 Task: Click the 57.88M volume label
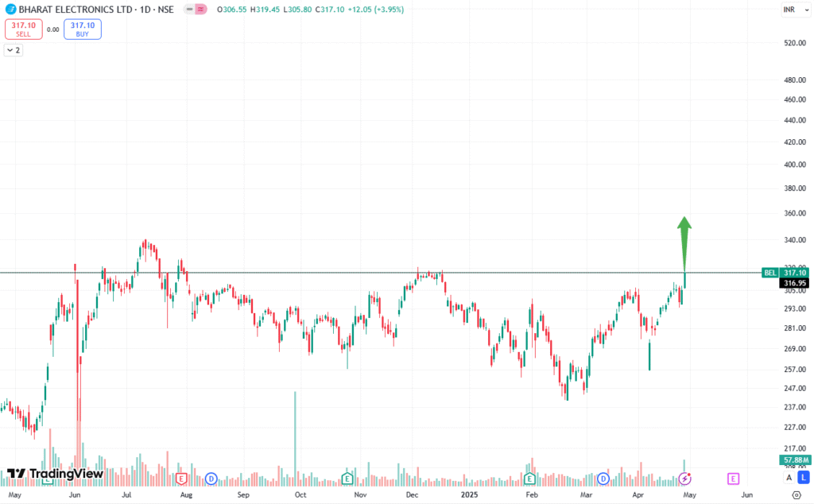coord(795,460)
